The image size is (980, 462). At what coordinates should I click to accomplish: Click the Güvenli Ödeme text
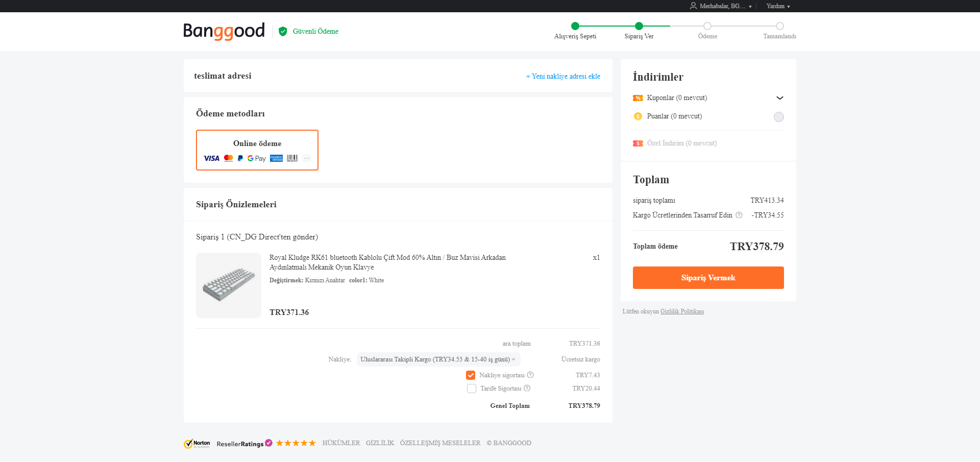315,32
